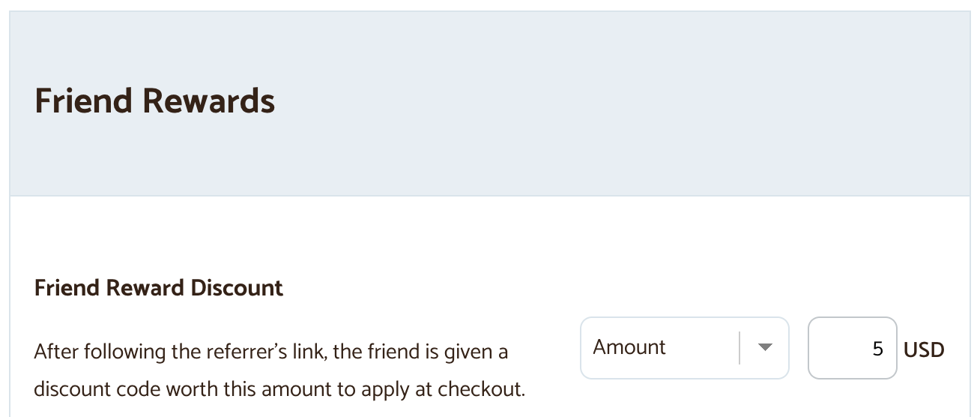980x417 pixels.
Task: Click the word 'Friend' in the page heading
Action: (83, 100)
